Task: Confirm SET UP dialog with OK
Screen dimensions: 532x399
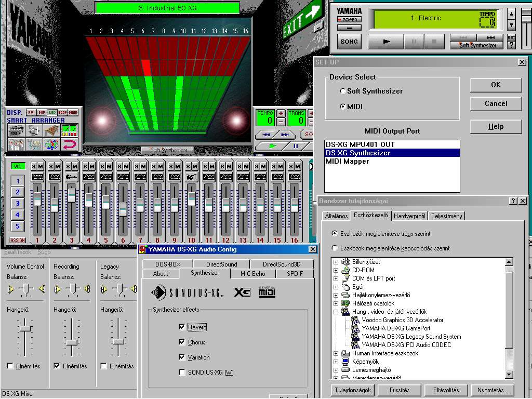Action: click(x=496, y=85)
